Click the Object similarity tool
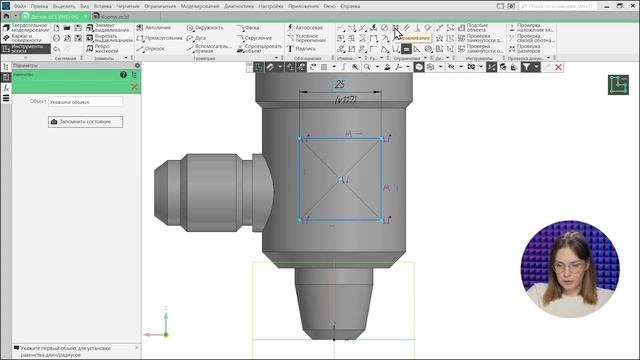The height and width of the screenshot is (360, 640). click(473, 28)
